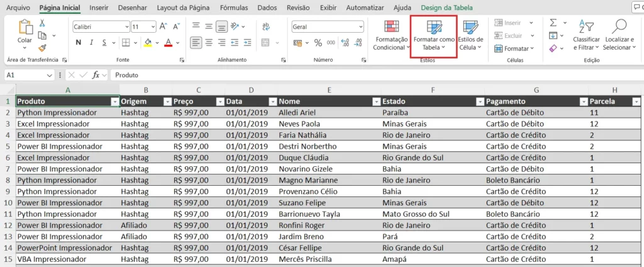Open the Calibri font name dropdown
644x267 pixels.
pyautogui.click(x=126, y=26)
